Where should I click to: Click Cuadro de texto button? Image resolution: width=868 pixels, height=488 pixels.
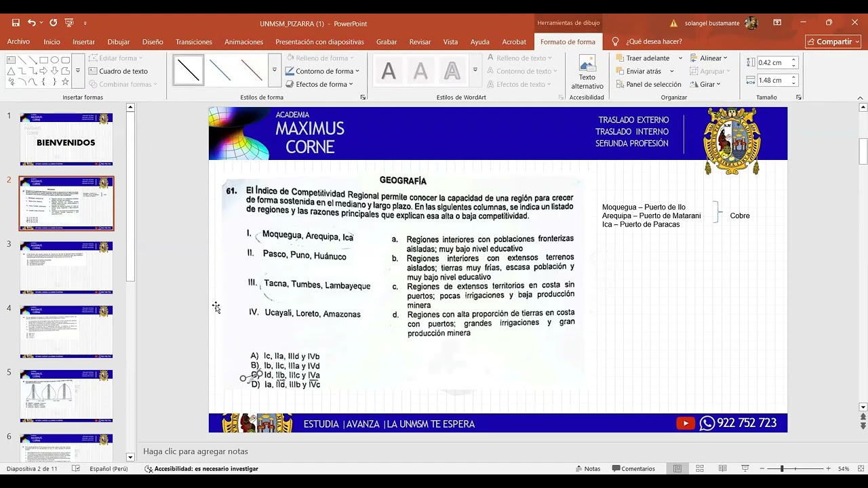(118, 71)
